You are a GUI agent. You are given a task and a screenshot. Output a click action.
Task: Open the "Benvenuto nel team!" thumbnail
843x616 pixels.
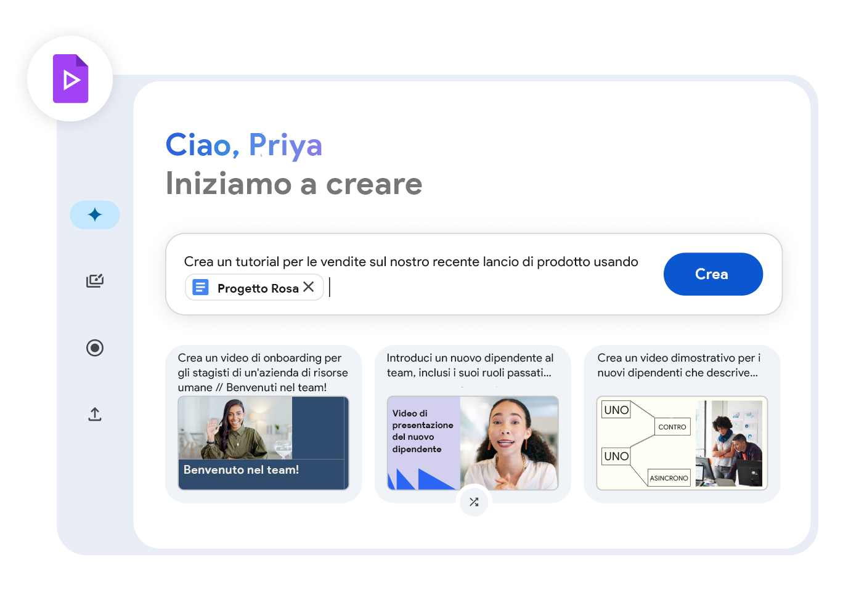click(263, 443)
